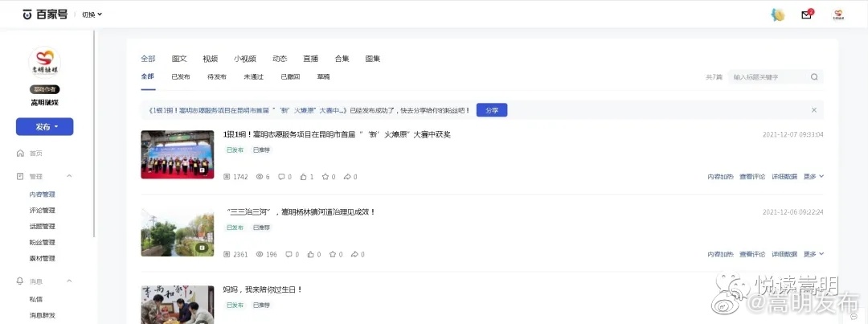Click comment icon on 1银1铜 article

pos(281,177)
